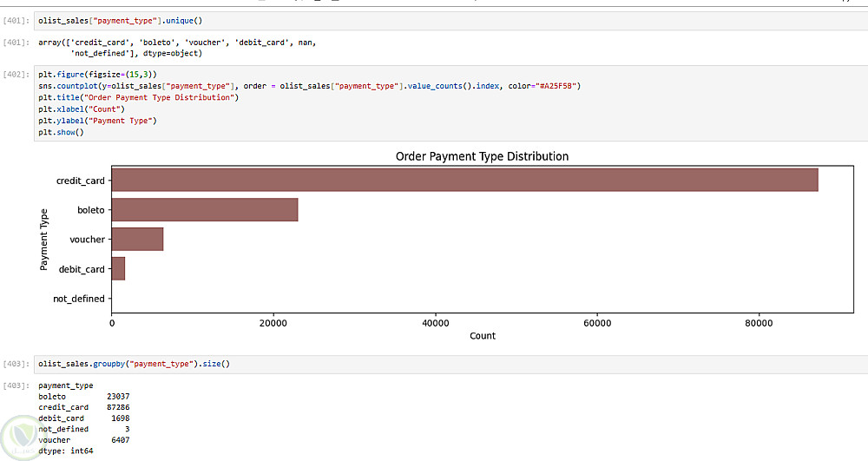The height and width of the screenshot is (461, 868).
Task: Click the 80000 x-axis tick label
Action: point(759,323)
